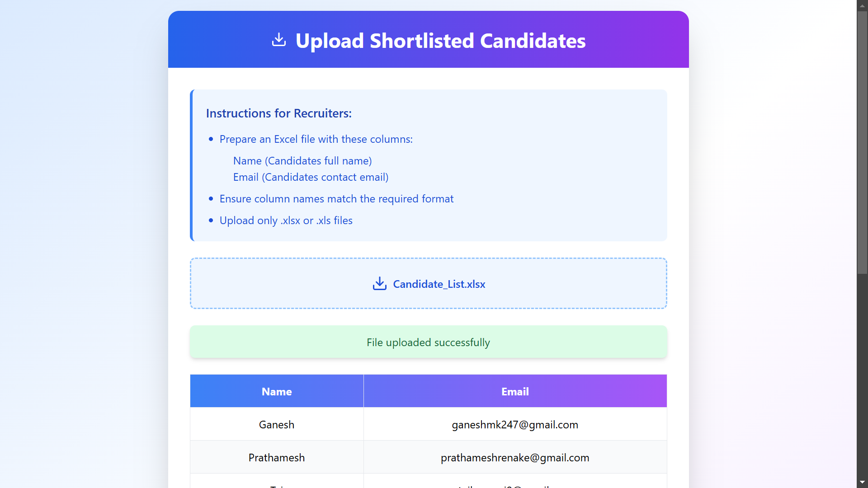The width and height of the screenshot is (868, 488).
Task: Click the 'Upload Shortlisted Candidates' heading
Action: tap(440, 41)
